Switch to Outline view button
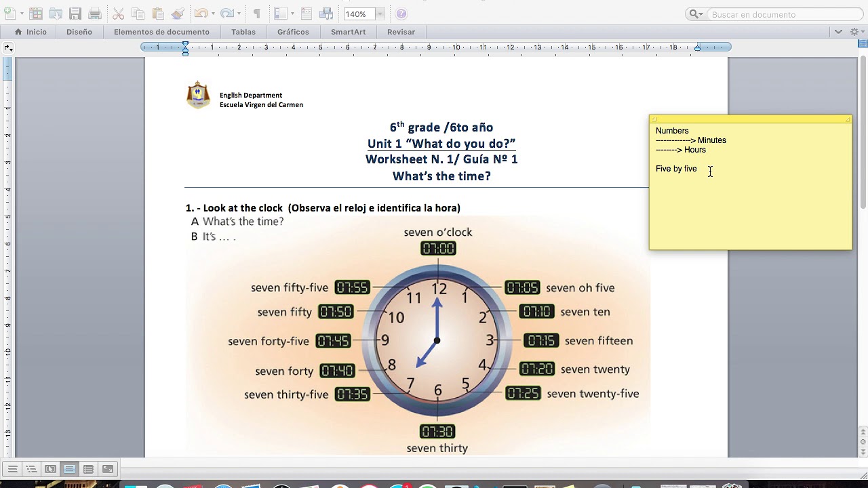The width and height of the screenshot is (868, 488). [x=31, y=469]
